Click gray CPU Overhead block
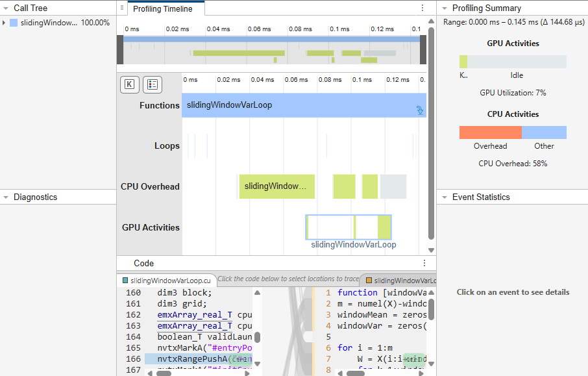The width and height of the screenshot is (588, 376). pyautogui.click(x=393, y=186)
